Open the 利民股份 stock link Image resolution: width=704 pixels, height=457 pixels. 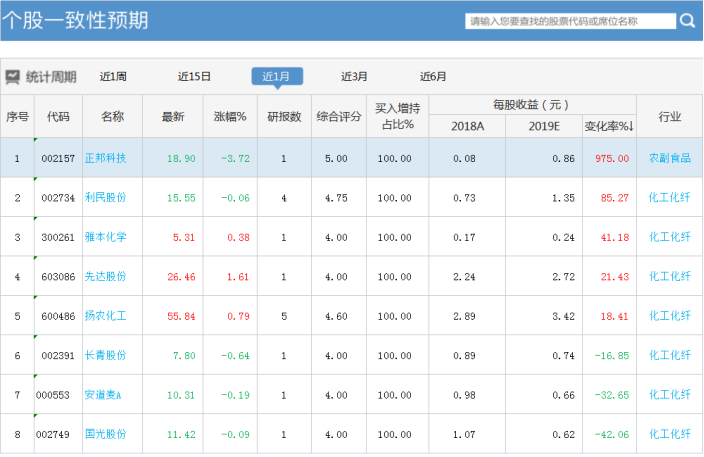tap(106, 198)
